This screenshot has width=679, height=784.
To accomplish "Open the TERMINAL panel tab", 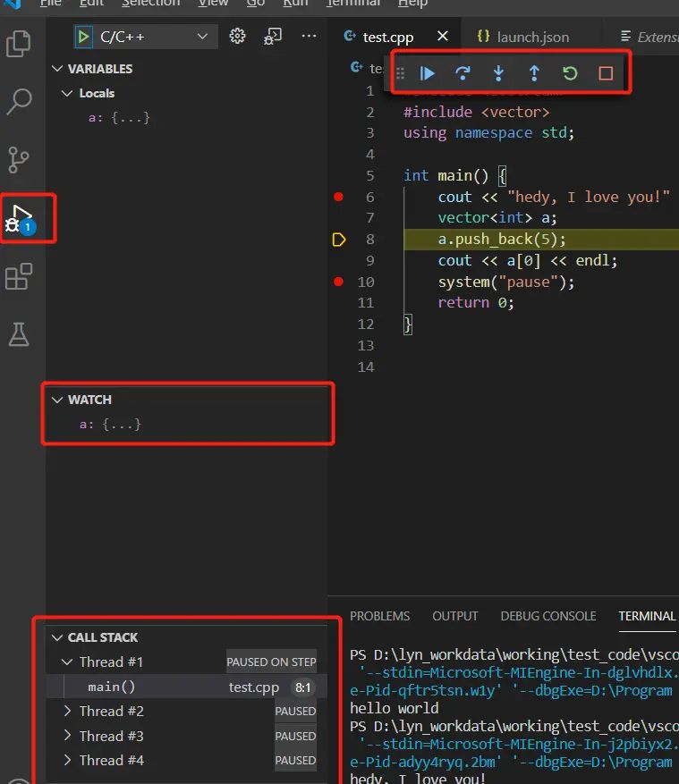I will pyautogui.click(x=647, y=616).
